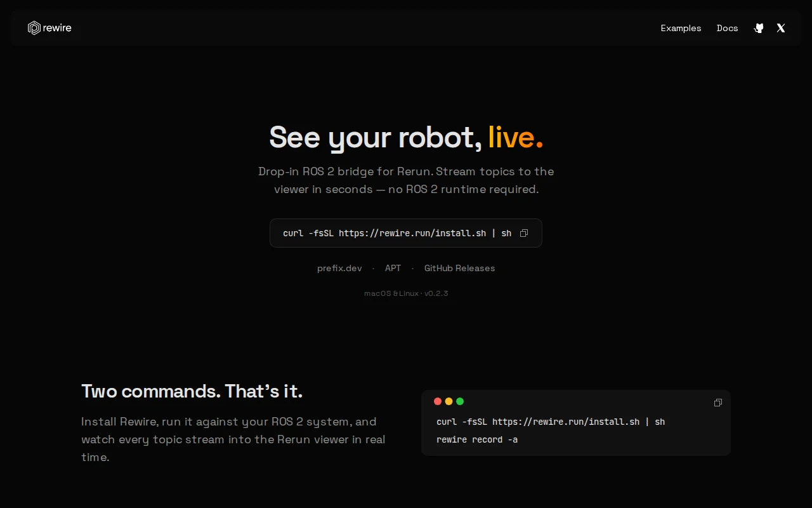Screen dimensions: 812x508
Task: Click the macOS & Linux v0.2.3 text
Action: [x=406, y=293]
